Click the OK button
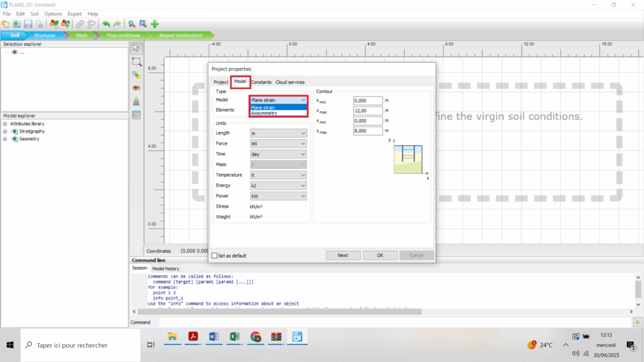 [x=380, y=255]
